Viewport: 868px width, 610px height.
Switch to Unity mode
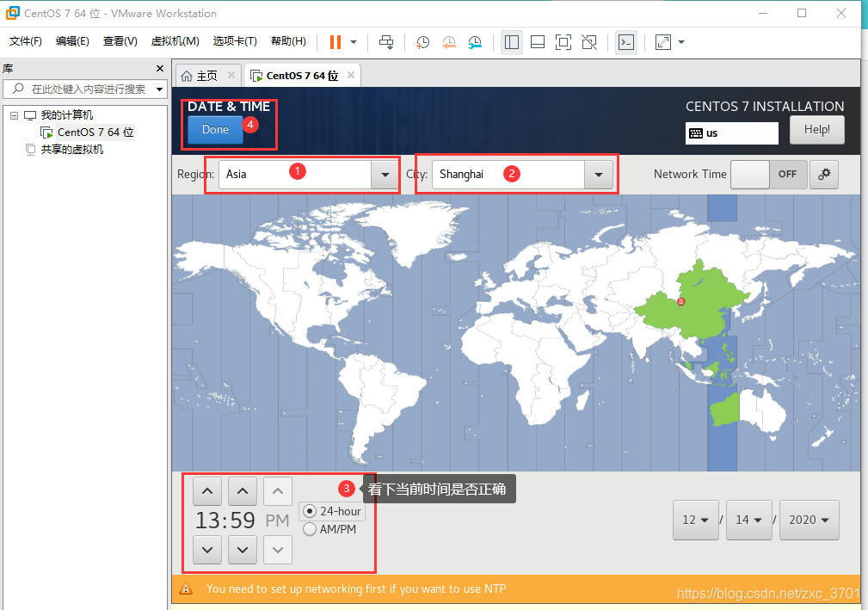coord(589,42)
